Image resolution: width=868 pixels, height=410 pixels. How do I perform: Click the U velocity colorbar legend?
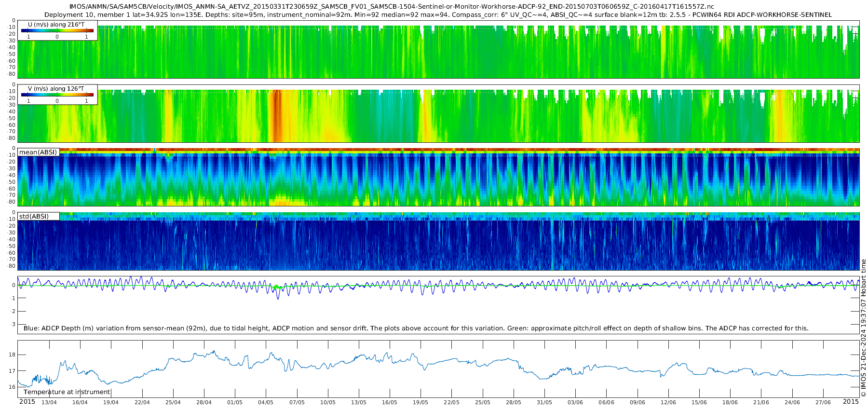pos(57,30)
